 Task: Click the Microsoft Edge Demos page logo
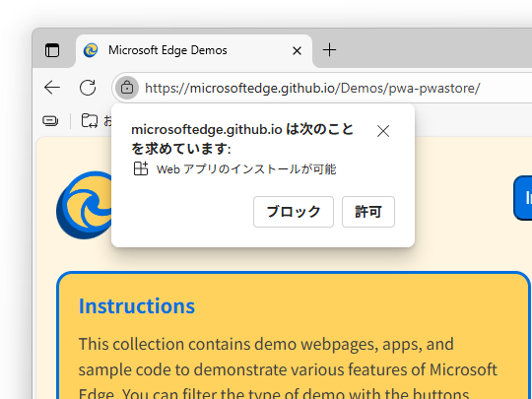(84, 205)
